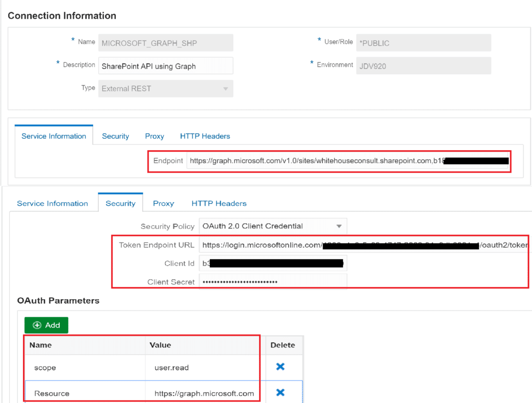Image resolution: width=532 pixels, height=403 pixels.
Task: Switch to the lower Service Information tab
Action: pyautogui.click(x=52, y=203)
